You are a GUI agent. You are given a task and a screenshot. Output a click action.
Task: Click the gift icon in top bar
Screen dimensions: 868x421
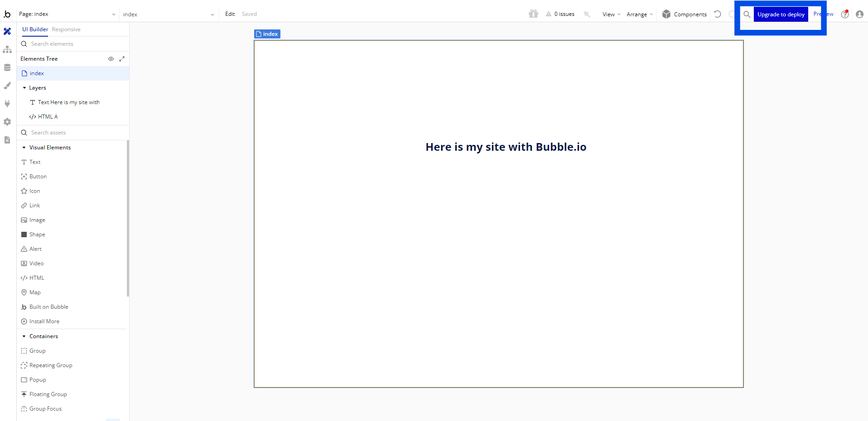[x=533, y=14]
